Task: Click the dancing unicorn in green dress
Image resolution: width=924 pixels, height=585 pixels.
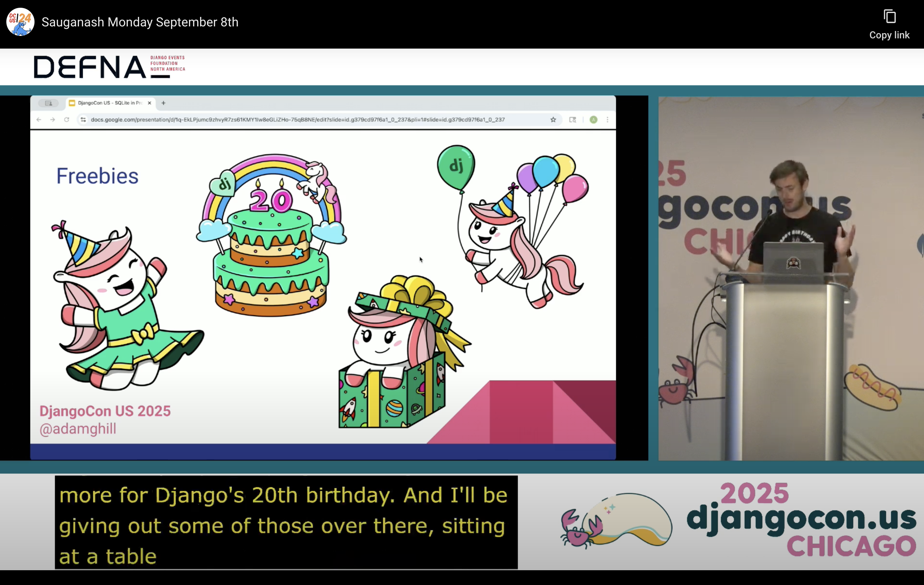Action: pyautogui.click(x=127, y=306)
